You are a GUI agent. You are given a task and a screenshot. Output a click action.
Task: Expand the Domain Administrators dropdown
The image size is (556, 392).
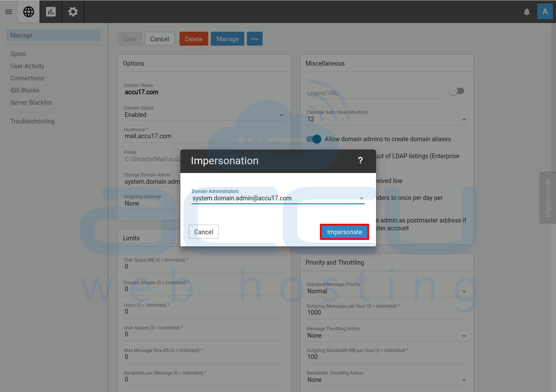[278, 198]
